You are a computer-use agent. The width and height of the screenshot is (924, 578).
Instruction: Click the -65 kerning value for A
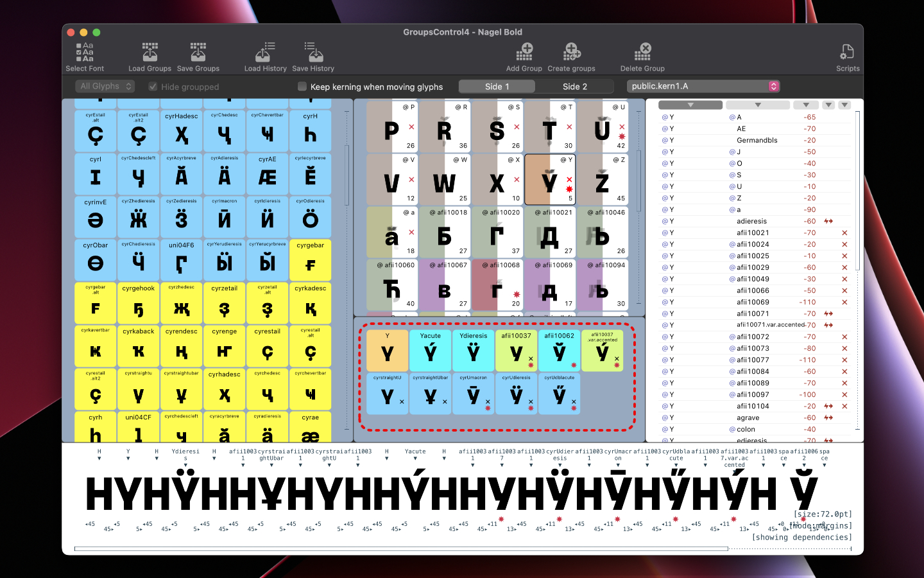[810, 118]
